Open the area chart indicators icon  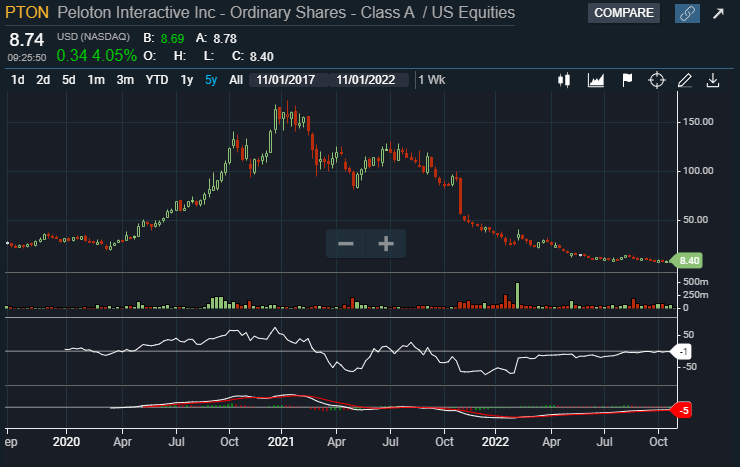pyautogui.click(x=596, y=80)
